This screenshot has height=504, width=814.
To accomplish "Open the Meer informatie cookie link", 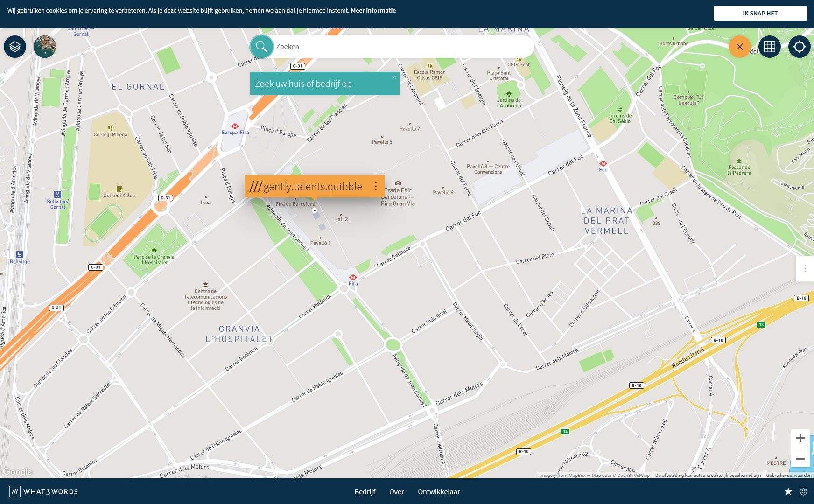I will (x=373, y=10).
